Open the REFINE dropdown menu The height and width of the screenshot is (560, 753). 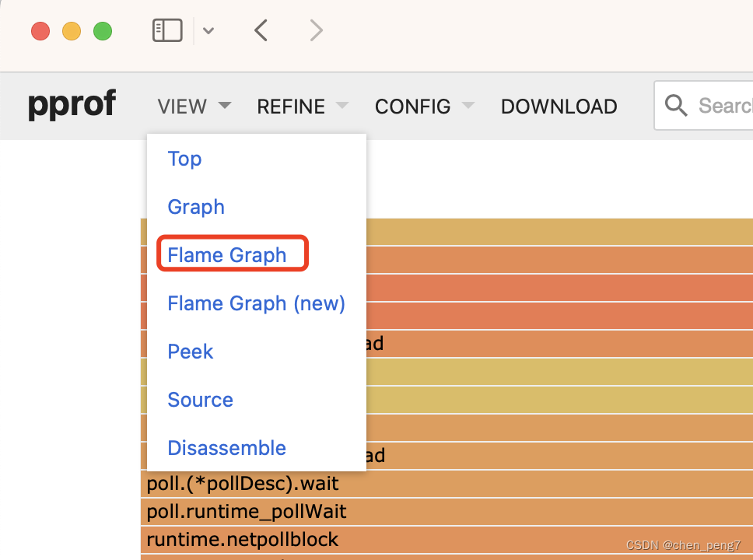point(303,106)
